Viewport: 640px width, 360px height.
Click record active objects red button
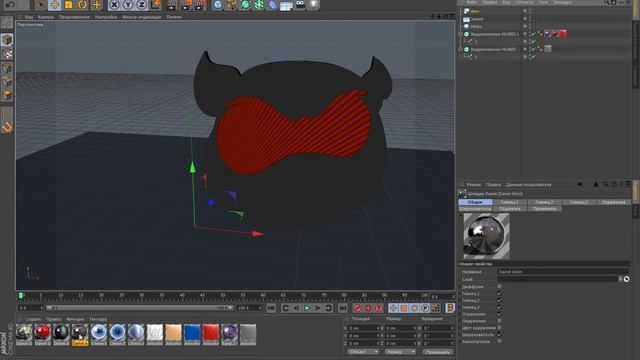358,308
